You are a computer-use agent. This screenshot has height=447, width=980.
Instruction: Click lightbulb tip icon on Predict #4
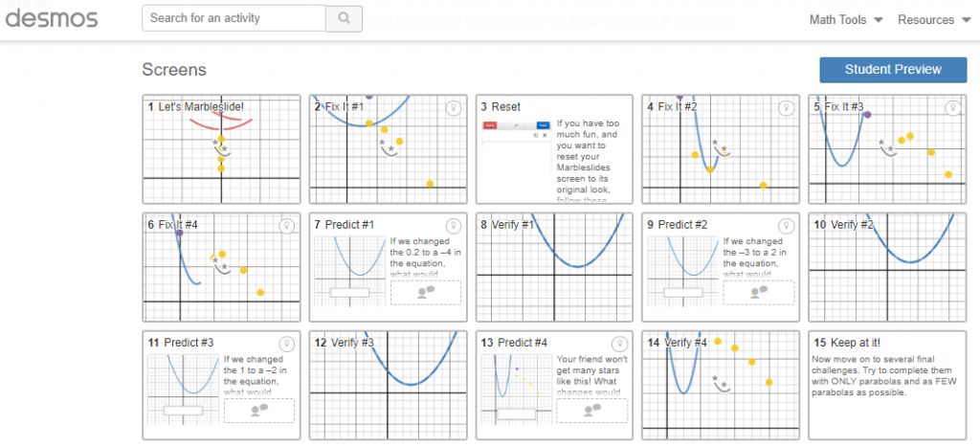coord(619,344)
